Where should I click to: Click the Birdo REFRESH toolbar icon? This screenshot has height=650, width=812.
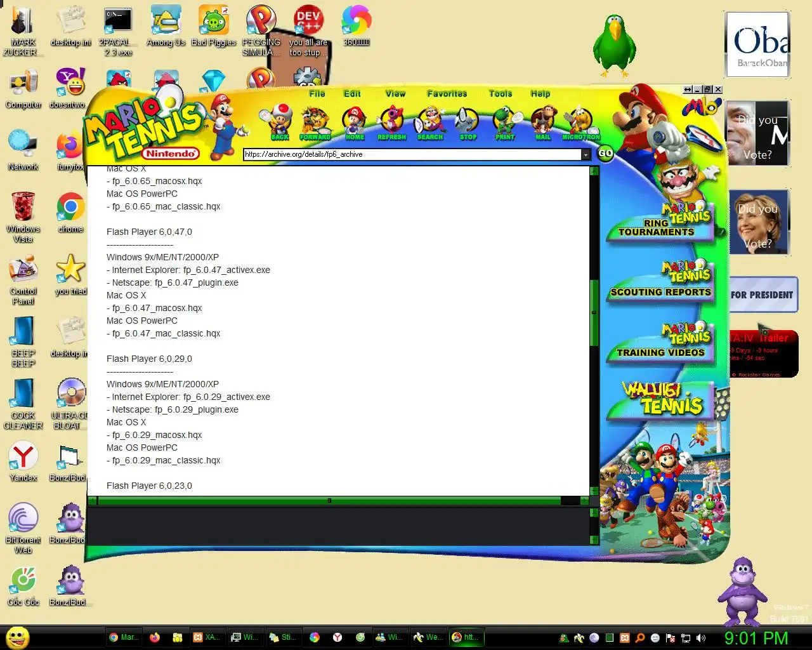pyautogui.click(x=391, y=123)
